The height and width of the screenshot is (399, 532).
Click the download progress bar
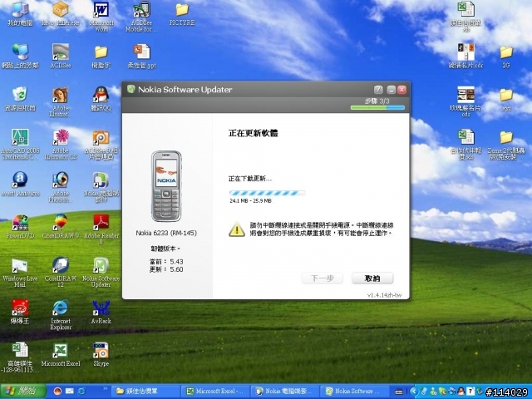click(x=268, y=193)
